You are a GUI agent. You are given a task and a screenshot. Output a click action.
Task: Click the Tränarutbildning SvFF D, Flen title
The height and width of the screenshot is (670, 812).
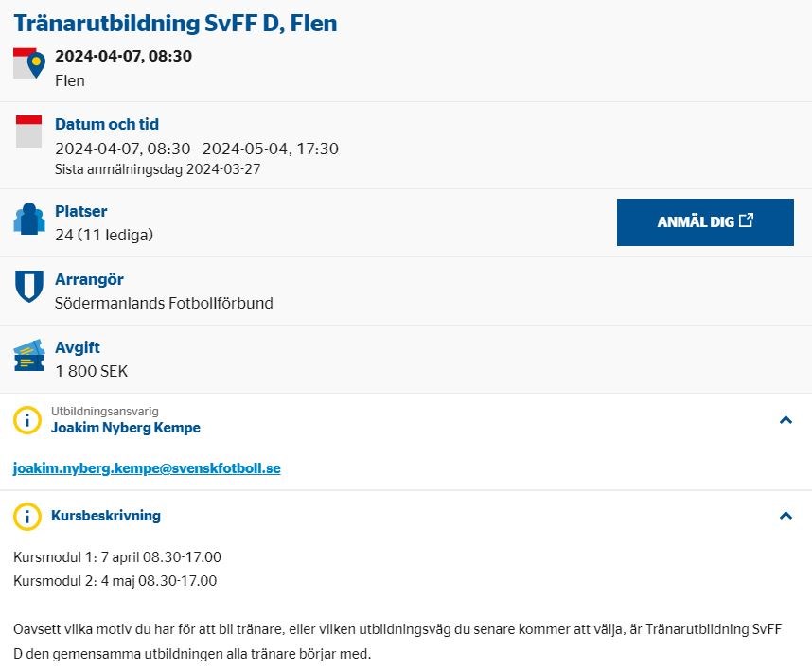[x=175, y=23]
